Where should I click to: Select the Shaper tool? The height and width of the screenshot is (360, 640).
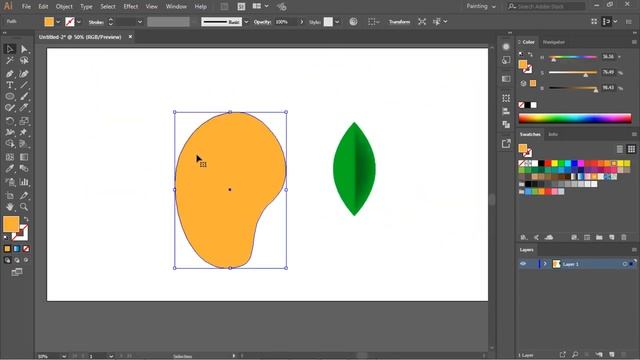(10, 108)
